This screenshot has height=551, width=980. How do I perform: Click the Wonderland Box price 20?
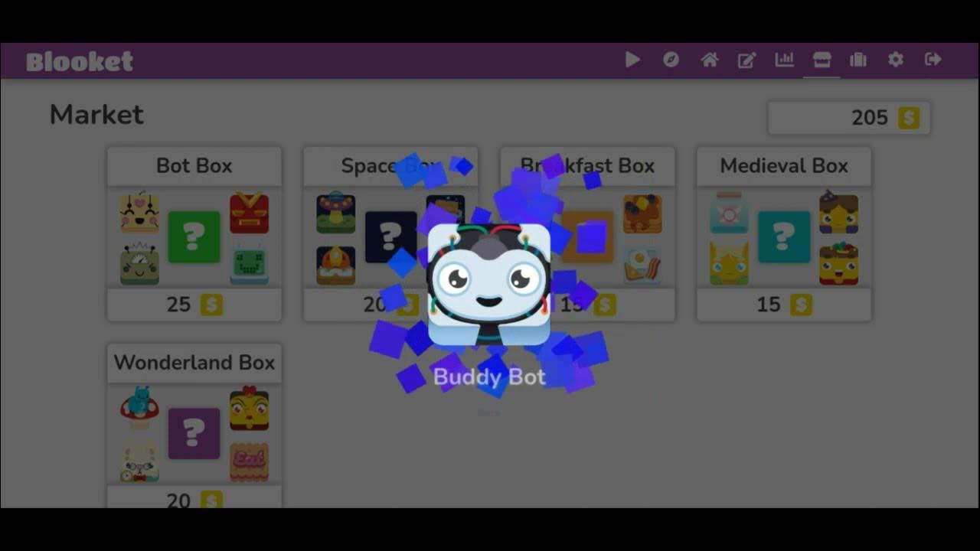point(178,501)
